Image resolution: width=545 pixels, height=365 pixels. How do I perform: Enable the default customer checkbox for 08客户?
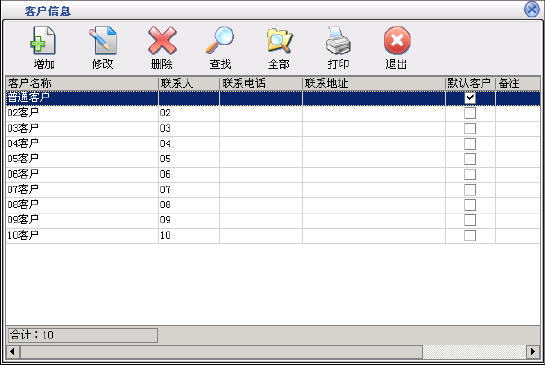click(470, 205)
